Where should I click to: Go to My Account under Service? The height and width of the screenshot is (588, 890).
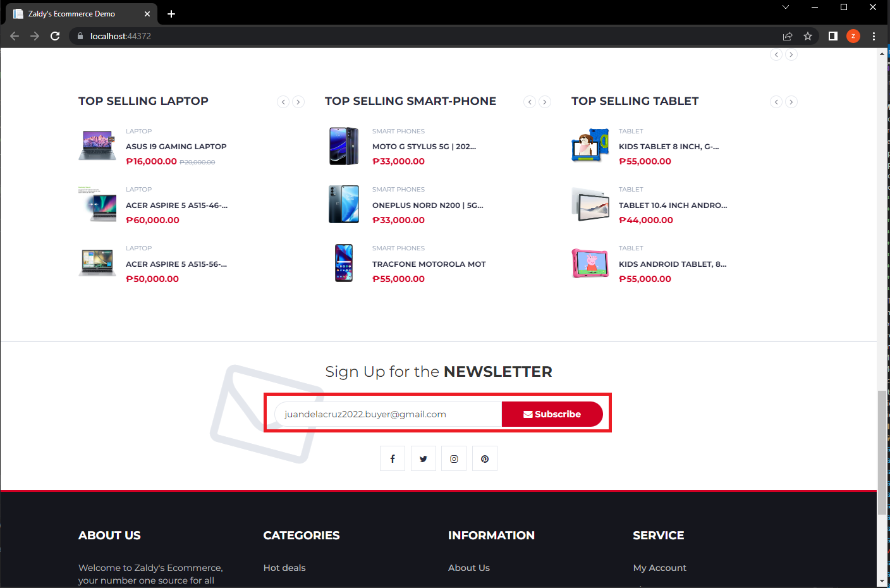(x=659, y=568)
